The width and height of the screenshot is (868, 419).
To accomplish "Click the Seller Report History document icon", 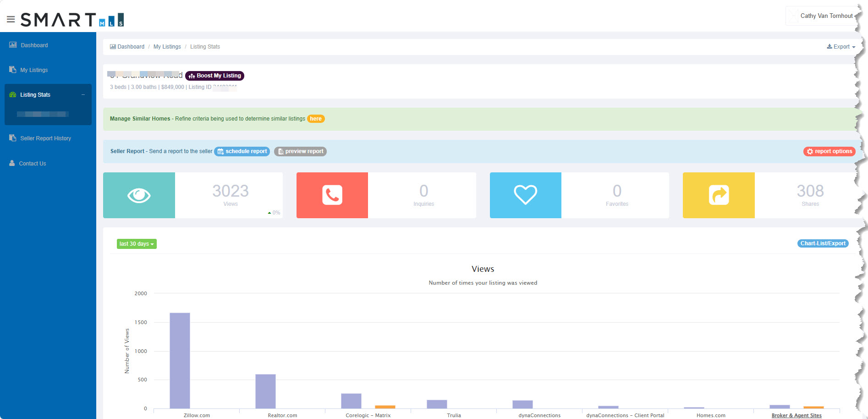I will coord(12,138).
